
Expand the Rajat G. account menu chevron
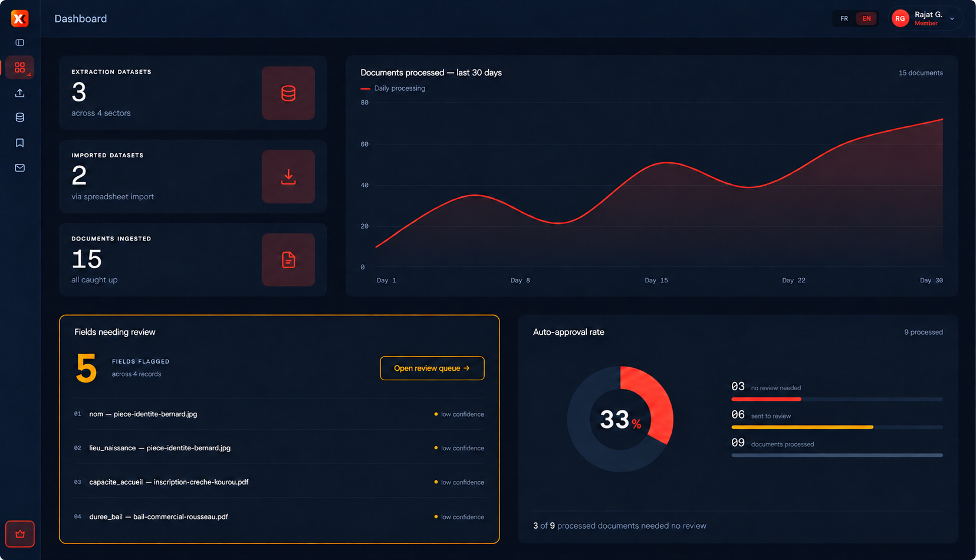pos(952,19)
